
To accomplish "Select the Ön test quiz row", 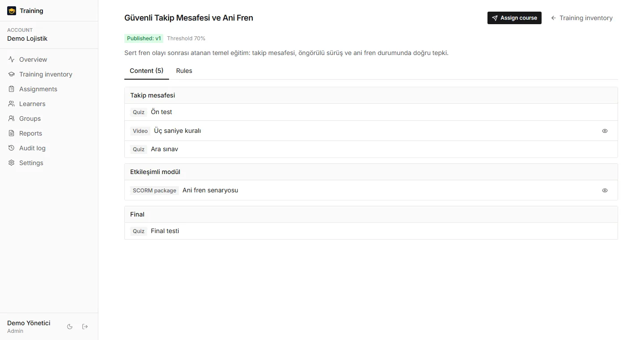I will click(371, 112).
